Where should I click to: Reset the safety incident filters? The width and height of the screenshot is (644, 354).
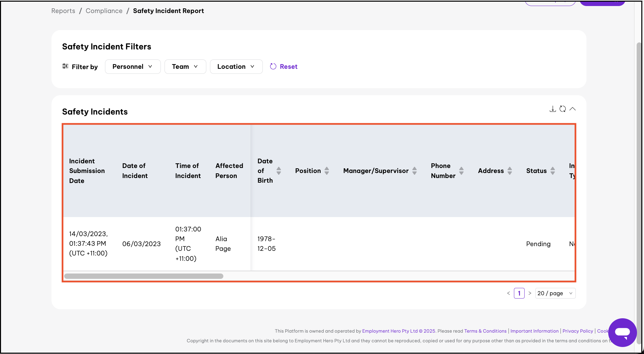[284, 67]
